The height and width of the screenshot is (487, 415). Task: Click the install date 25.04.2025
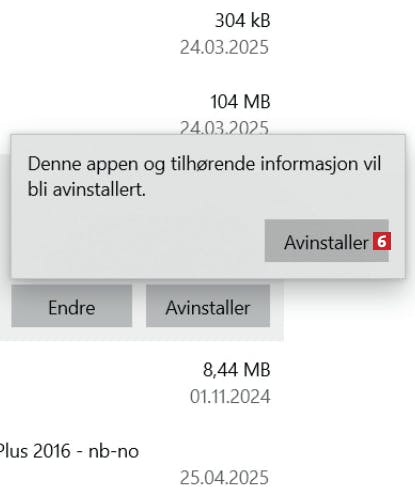(224, 477)
